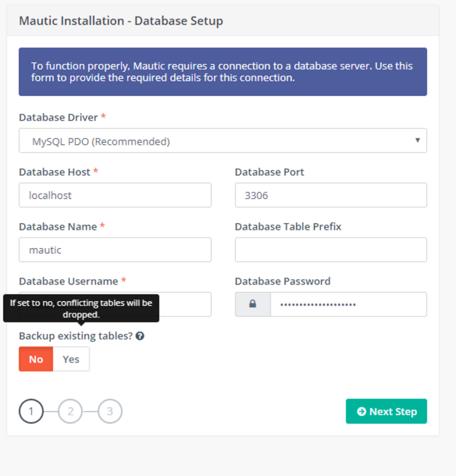Image resolution: width=456 pixels, height=476 pixels.
Task: Focus the Database Name field
Action: point(115,250)
